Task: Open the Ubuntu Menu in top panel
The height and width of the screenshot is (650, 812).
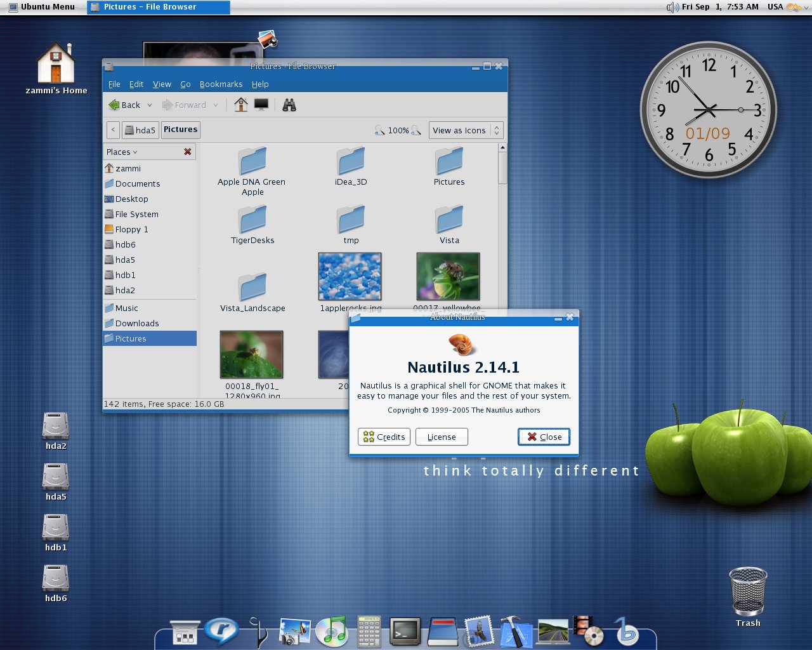Action: pos(41,7)
